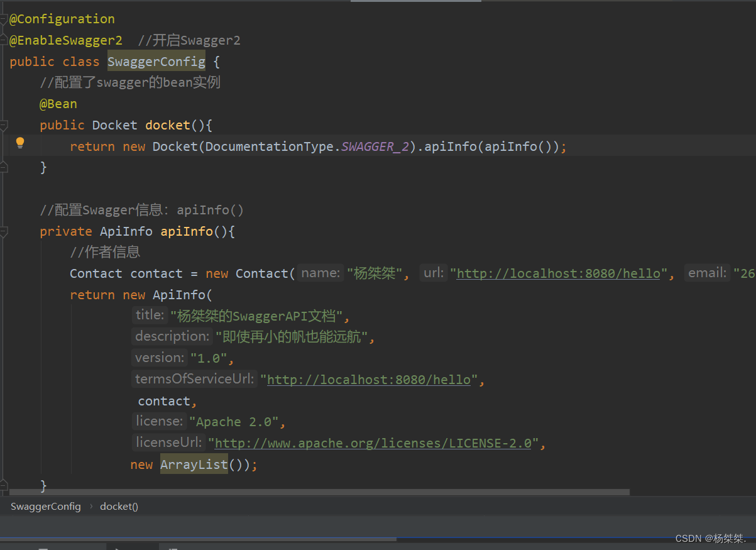Click the @Configuration annotation
756x550 pixels.
click(62, 19)
